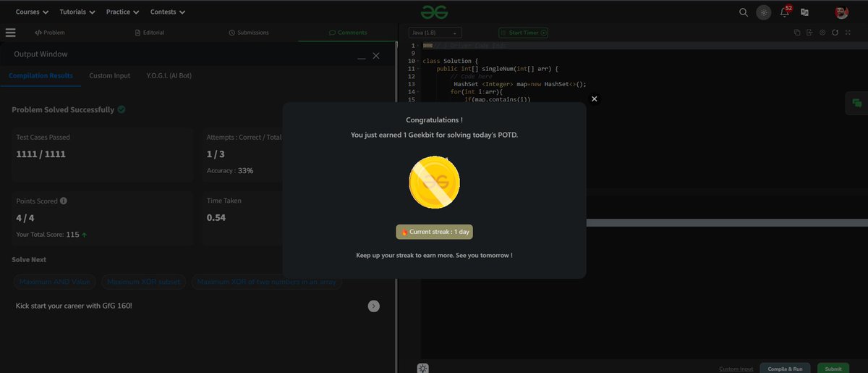Select the Custom Input tab
Viewport: 868px width, 373px height.
coord(110,75)
